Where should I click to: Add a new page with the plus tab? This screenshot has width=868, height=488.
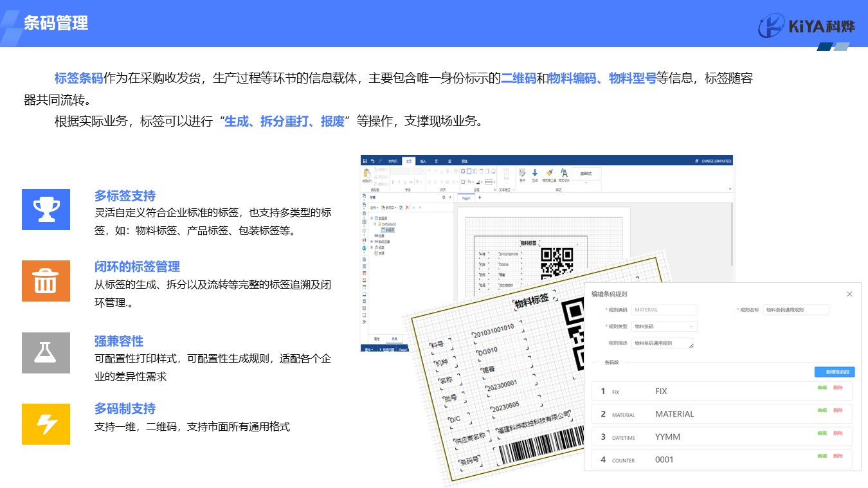tap(480, 198)
